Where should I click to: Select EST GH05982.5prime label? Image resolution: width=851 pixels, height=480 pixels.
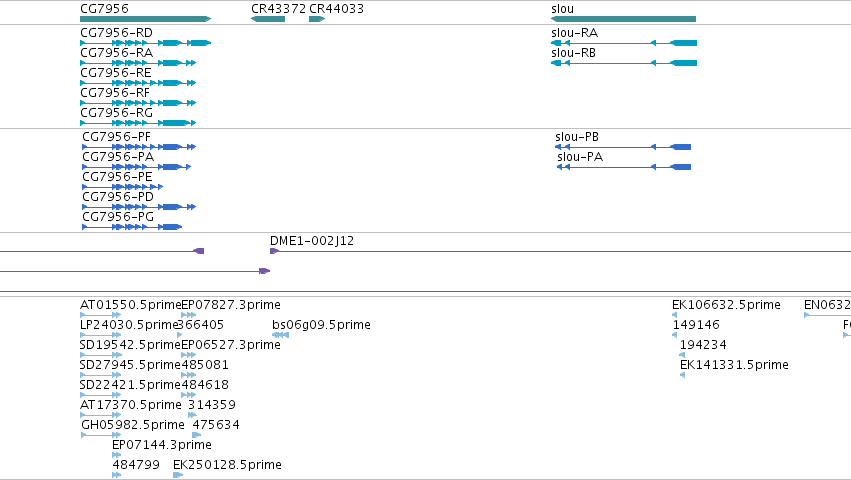point(133,425)
